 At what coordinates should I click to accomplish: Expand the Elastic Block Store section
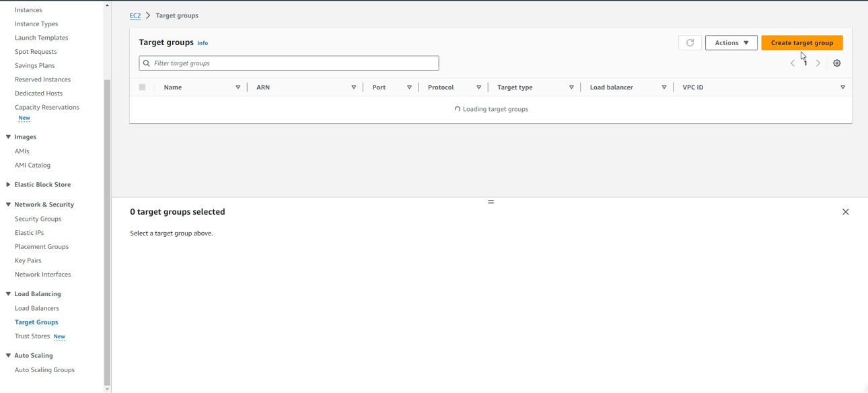click(8, 184)
